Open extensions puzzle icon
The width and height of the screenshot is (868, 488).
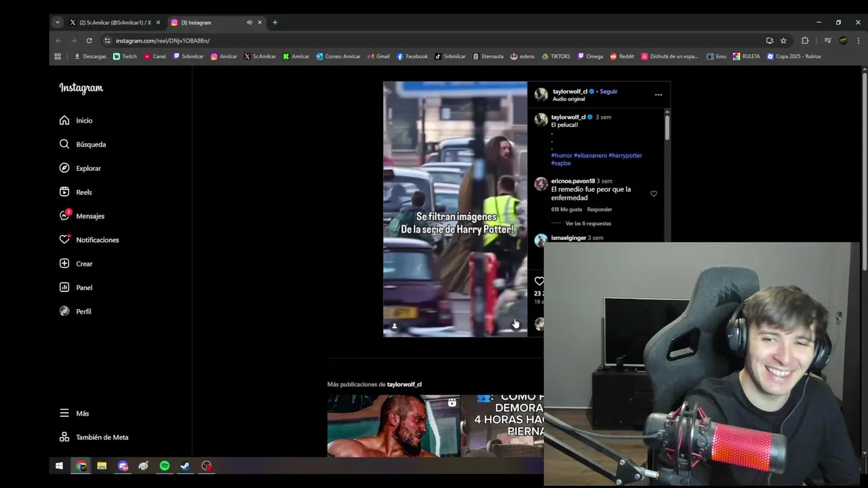coord(805,41)
